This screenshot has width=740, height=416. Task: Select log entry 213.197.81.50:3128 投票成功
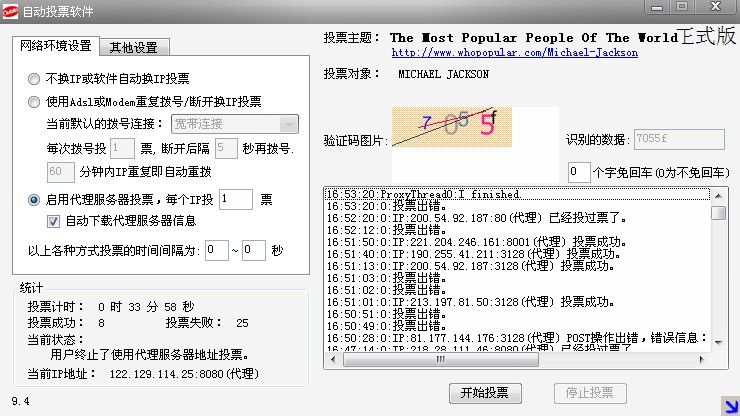pos(517,302)
